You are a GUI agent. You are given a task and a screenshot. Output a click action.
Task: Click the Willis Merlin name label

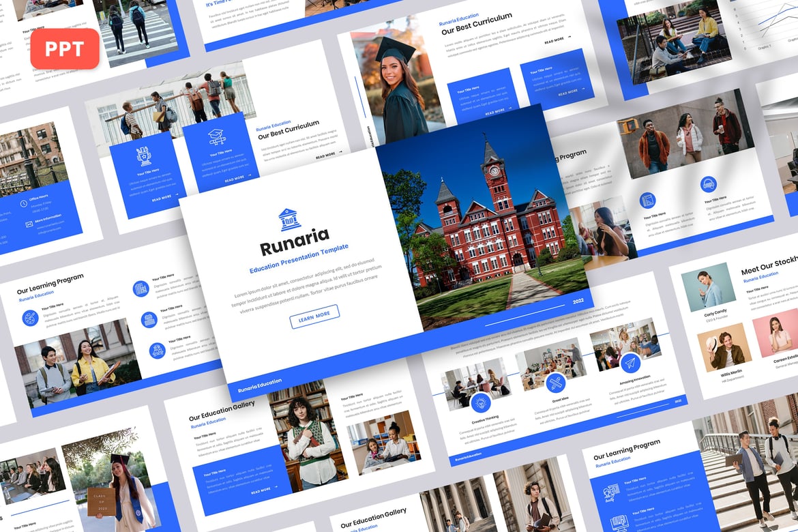pos(731,372)
